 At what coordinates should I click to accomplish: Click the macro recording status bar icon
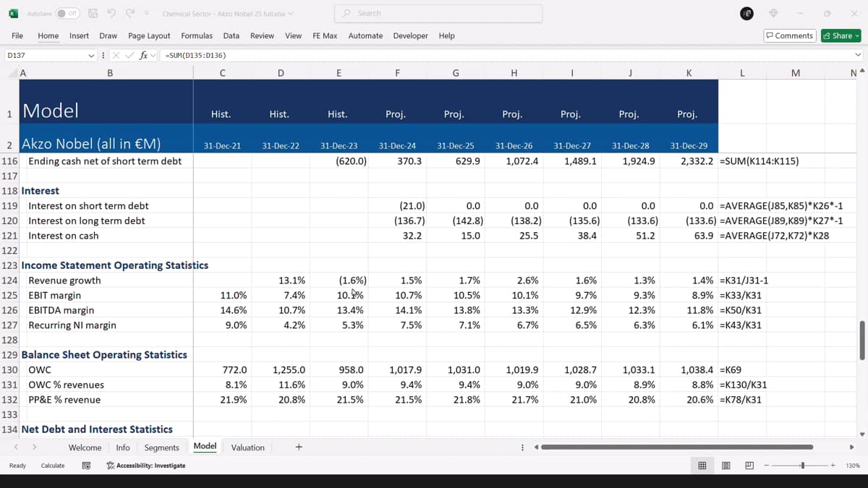[x=86, y=466]
